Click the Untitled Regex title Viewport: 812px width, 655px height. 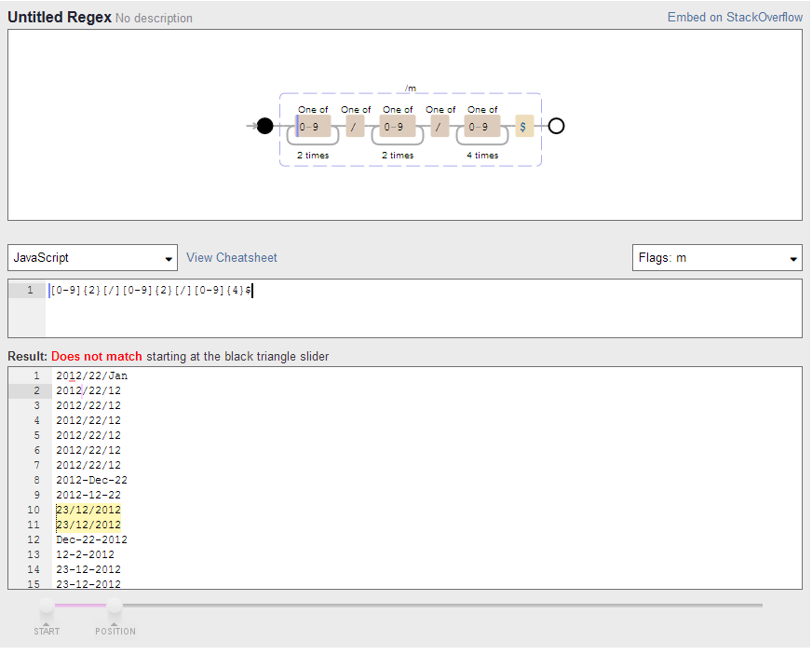point(60,17)
